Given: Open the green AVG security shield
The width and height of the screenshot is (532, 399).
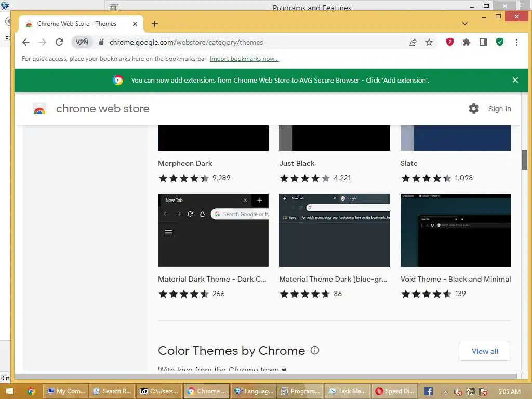Looking at the screenshot, I should coord(499,42).
